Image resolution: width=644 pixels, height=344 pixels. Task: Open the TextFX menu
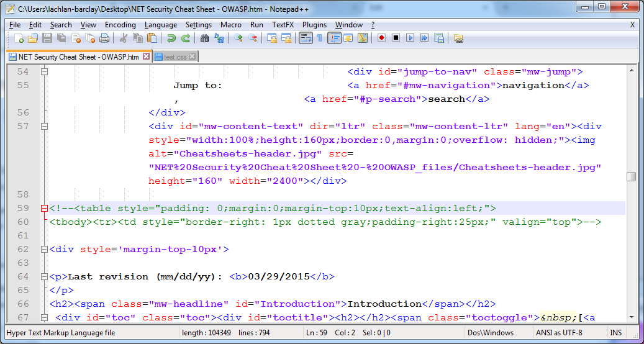(x=283, y=25)
